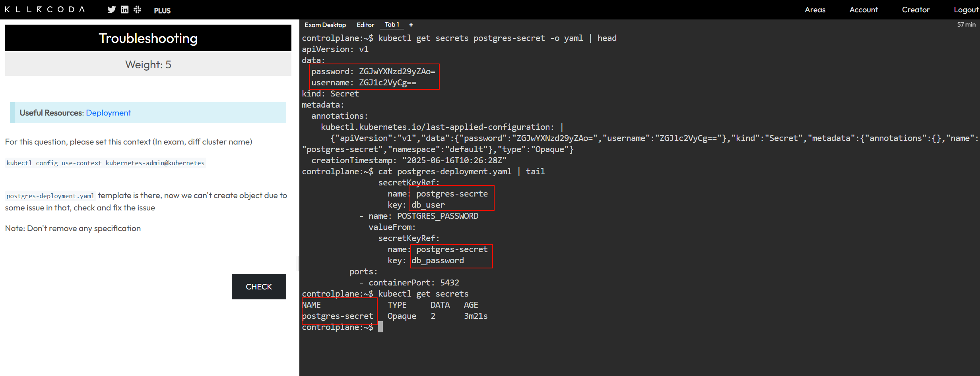This screenshot has width=980, height=376.
Task: Open the LinkedIn icon link
Action: [x=124, y=10]
